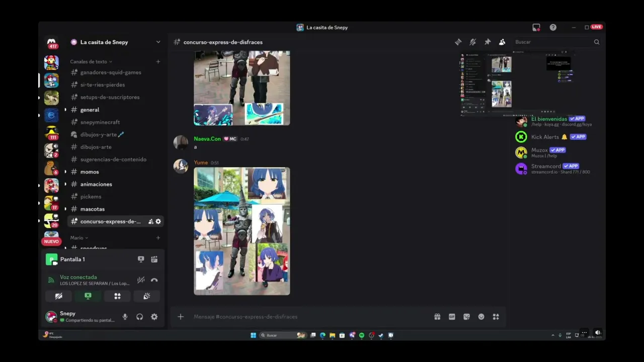This screenshot has width=644, height=362.
Task: Expand La casita de Snepy server dropdown
Action: click(158, 42)
